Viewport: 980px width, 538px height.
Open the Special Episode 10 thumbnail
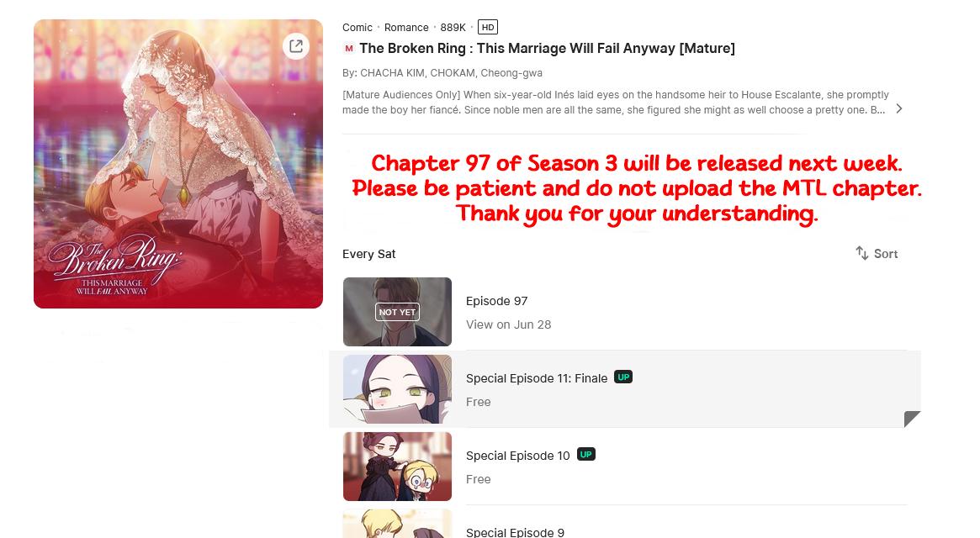pos(397,467)
